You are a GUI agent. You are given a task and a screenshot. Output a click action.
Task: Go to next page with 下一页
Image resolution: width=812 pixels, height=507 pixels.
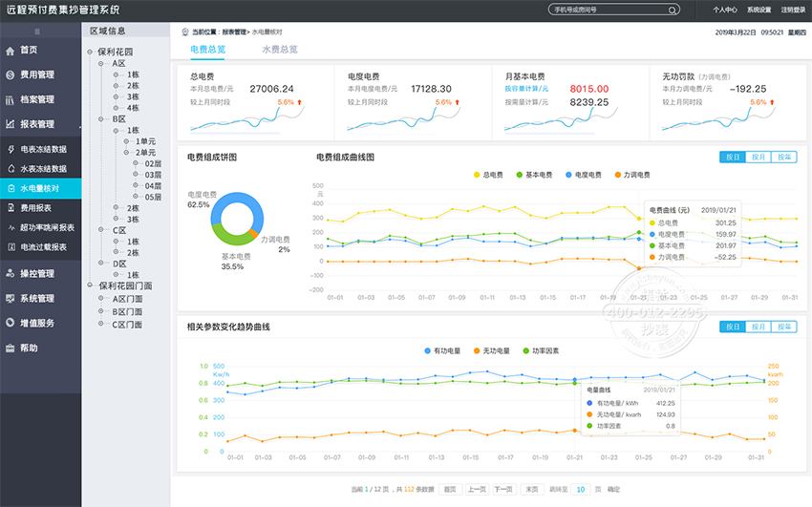502,489
